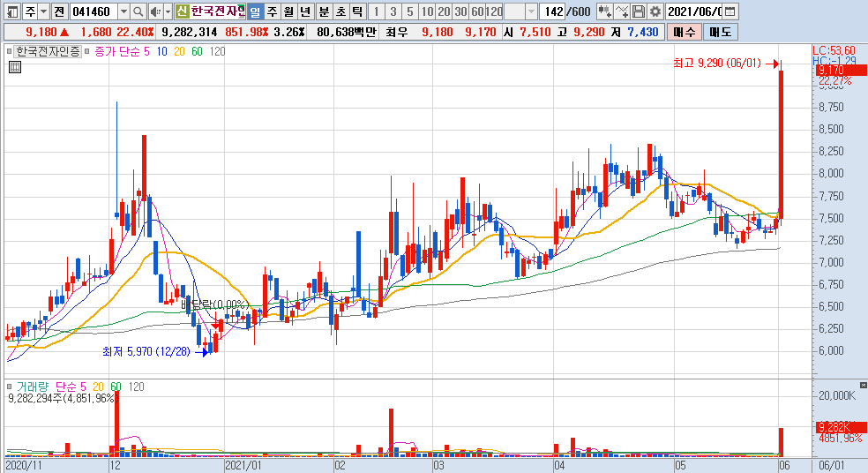This screenshot has height=473, width=868.
Task: Choose the 5 interval button
Action: tap(409, 11)
